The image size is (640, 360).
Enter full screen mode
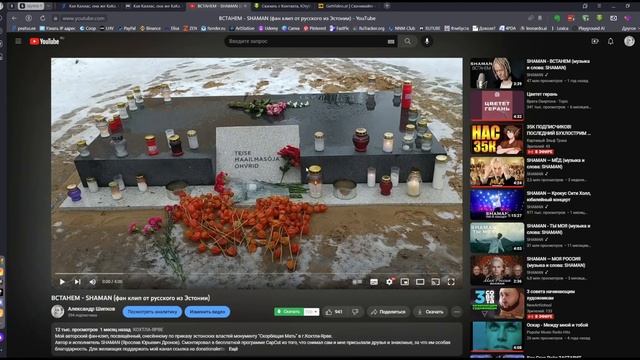[x=451, y=282]
